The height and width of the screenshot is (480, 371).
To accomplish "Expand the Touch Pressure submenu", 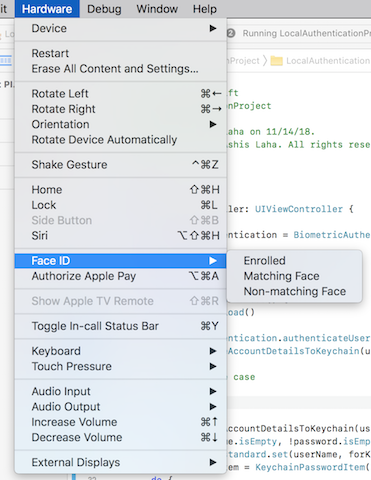I will coord(121,366).
